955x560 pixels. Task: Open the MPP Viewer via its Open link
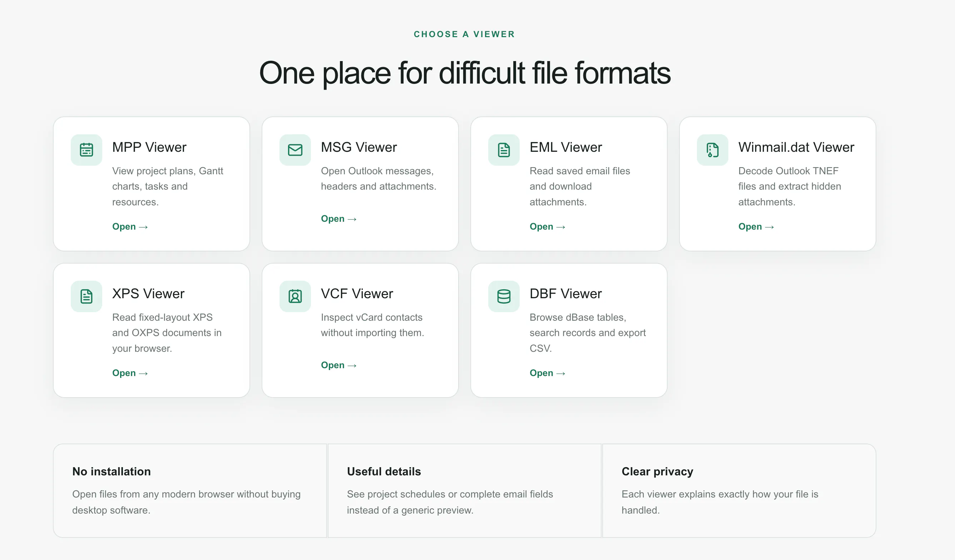point(130,226)
